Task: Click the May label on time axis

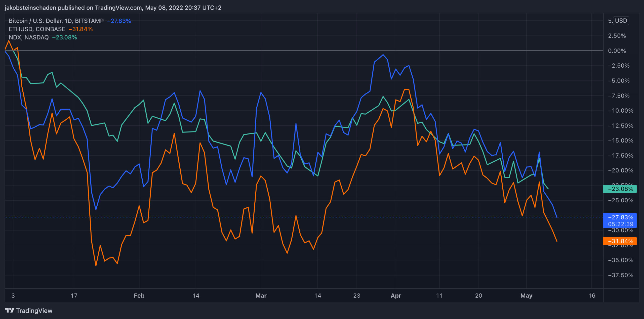Action: click(526, 296)
